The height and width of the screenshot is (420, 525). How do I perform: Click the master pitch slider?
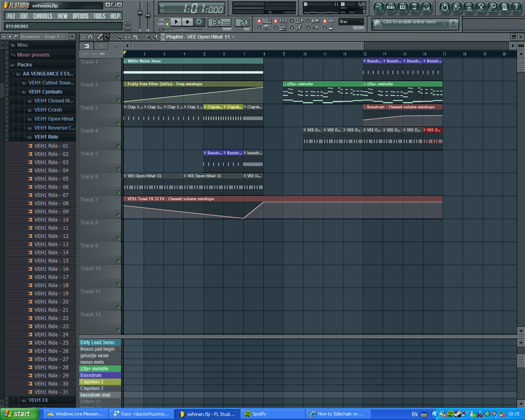tap(148, 16)
